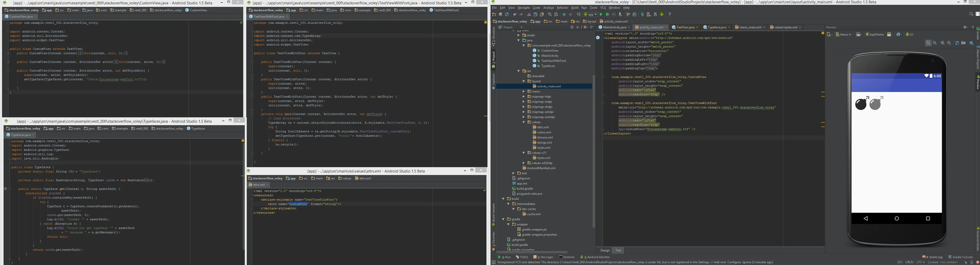Collapse the values folder in project tree
Viewport: 980px width, 265px height.
tap(524, 122)
